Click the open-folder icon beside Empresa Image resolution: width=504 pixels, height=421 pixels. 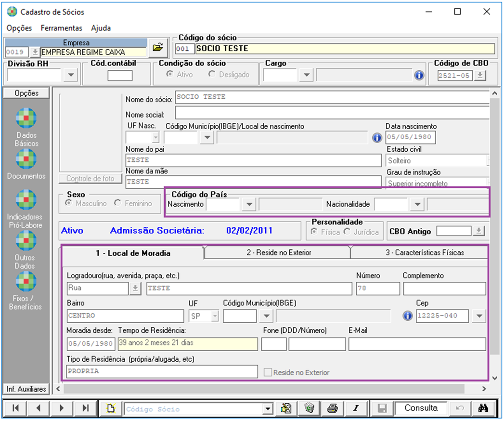(x=158, y=48)
